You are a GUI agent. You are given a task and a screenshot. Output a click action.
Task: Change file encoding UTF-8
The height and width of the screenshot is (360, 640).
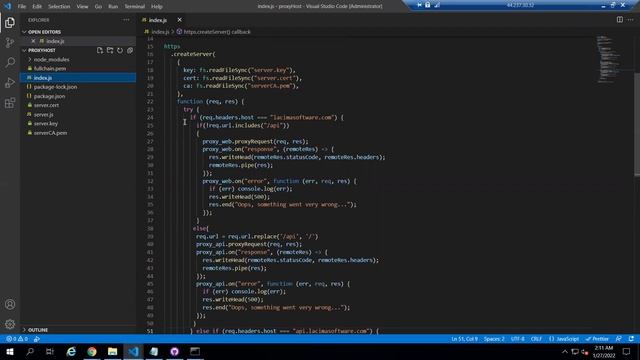pyautogui.click(x=518, y=339)
